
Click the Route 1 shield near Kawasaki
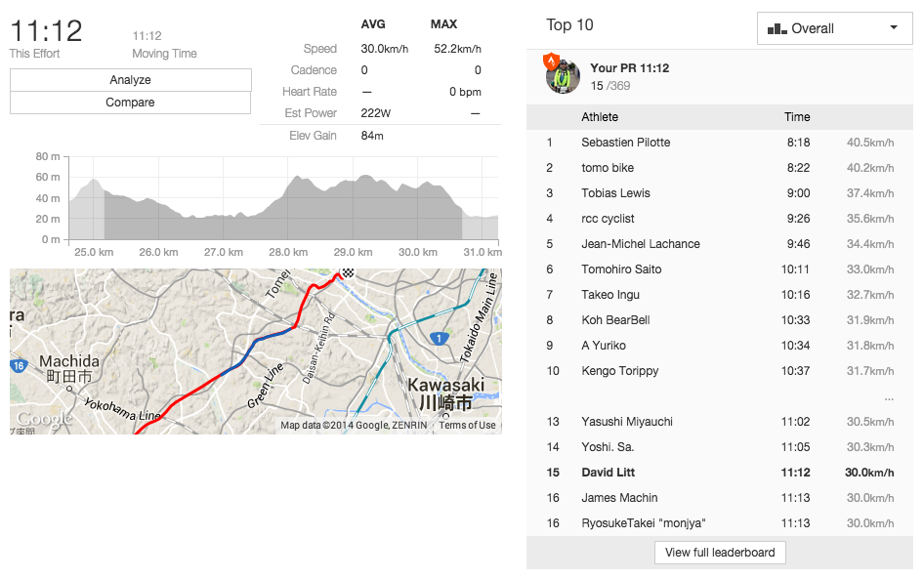(x=441, y=338)
